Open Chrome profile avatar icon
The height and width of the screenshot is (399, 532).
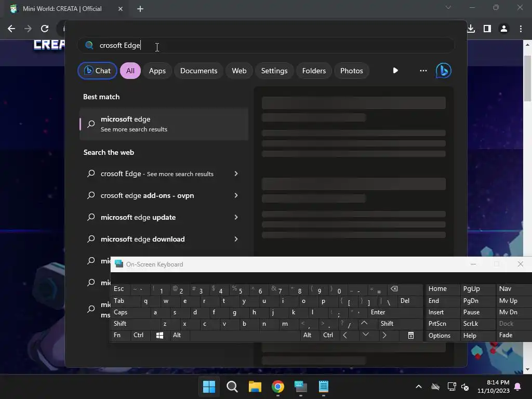[x=504, y=29]
